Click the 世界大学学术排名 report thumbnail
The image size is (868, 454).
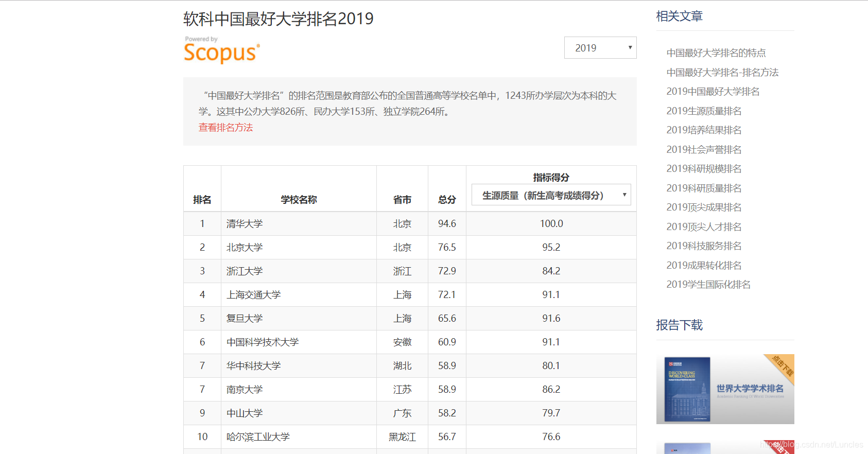[725, 389]
